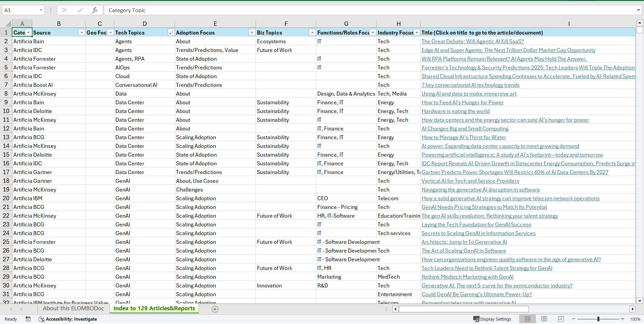Viewport: 644px width, 324px height.
Task: Select row 14 header
Action: coord(6,146)
